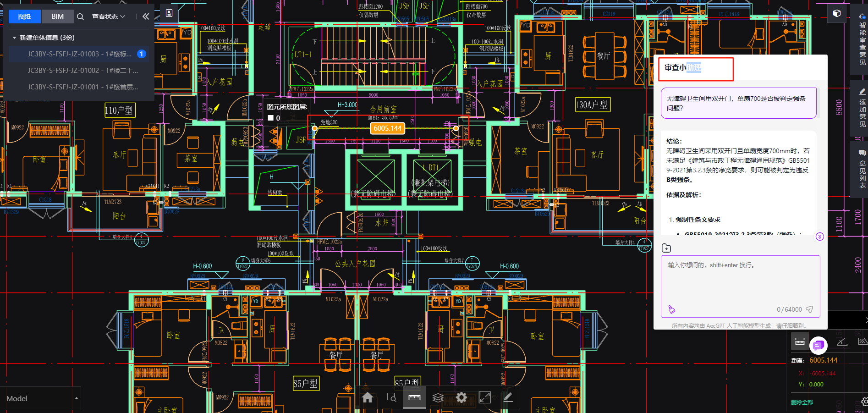The height and width of the screenshot is (413, 868).
Task: Click 删除全部 to clear measurements
Action: (802, 402)
